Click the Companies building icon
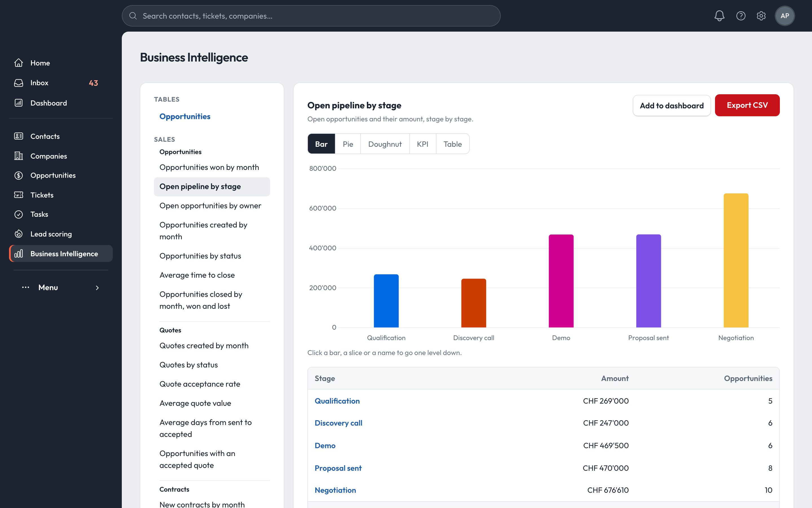 point(19,156)
